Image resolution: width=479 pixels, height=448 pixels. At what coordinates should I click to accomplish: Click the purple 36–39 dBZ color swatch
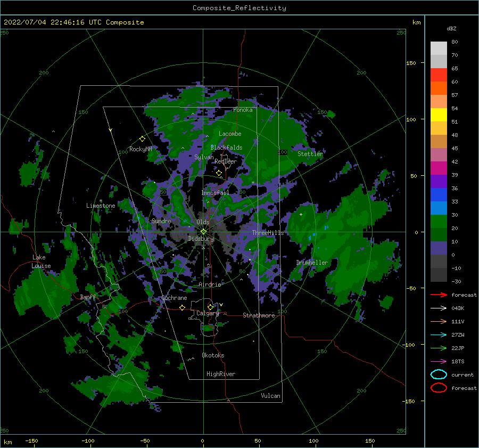point(439,181)
